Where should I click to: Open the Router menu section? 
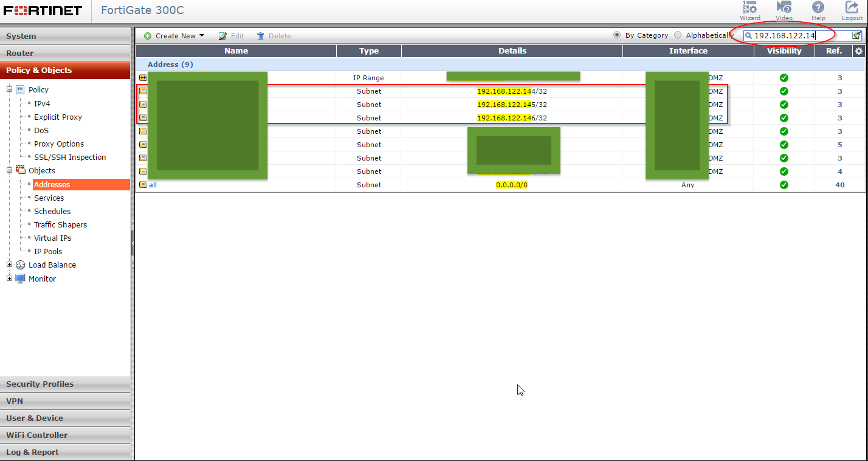pyautogui.click(x=65, y=54)
